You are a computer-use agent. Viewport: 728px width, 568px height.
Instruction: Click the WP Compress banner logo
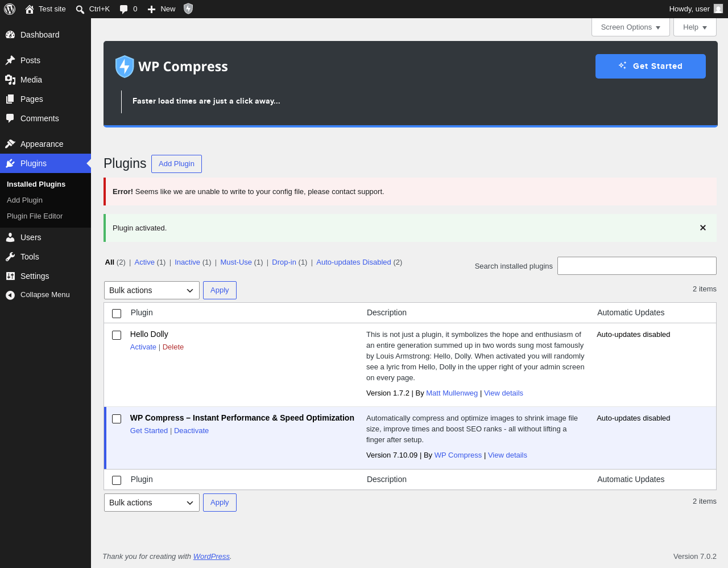point(171,67)
